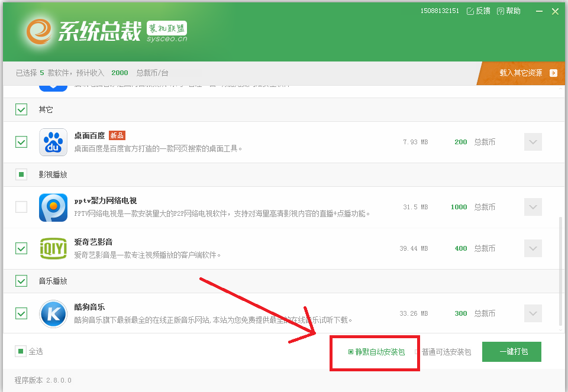Click the 39.44 MB size value

[x=414, y=249]
